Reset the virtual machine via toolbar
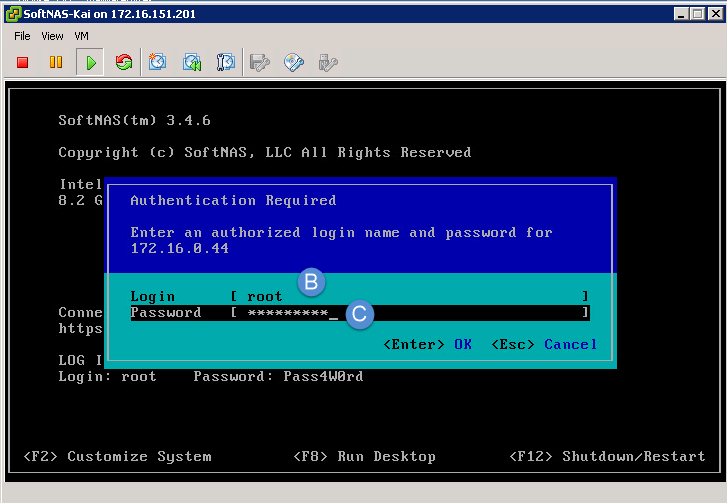The image size is (727, 503). [x=124, y=63]
